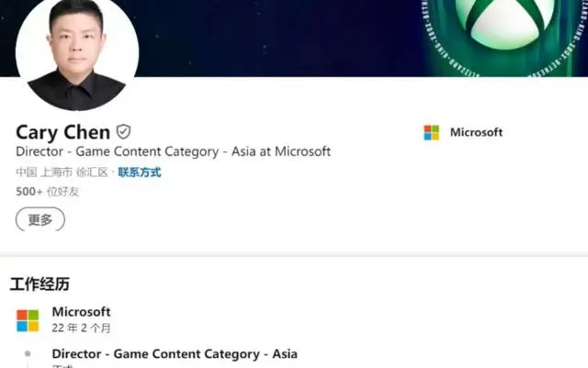Click the verified shield badge beside the name
The image size is (588, 368).
[x=123, y=132]
